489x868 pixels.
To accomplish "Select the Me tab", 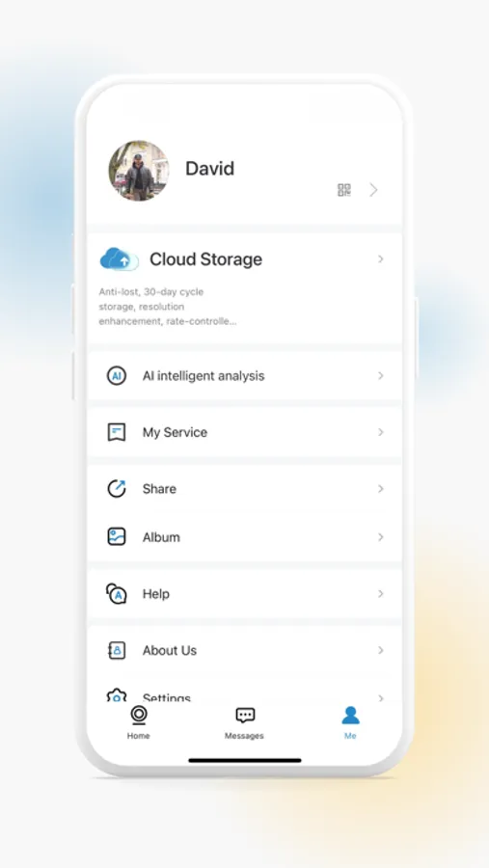I will (350, 722).
